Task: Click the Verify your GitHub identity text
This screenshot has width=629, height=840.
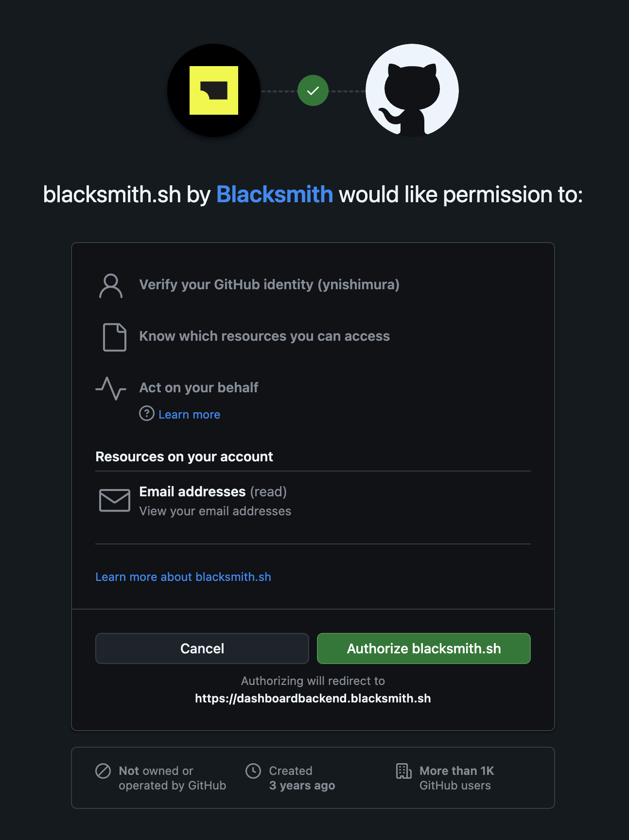Action: pos(269,285)
